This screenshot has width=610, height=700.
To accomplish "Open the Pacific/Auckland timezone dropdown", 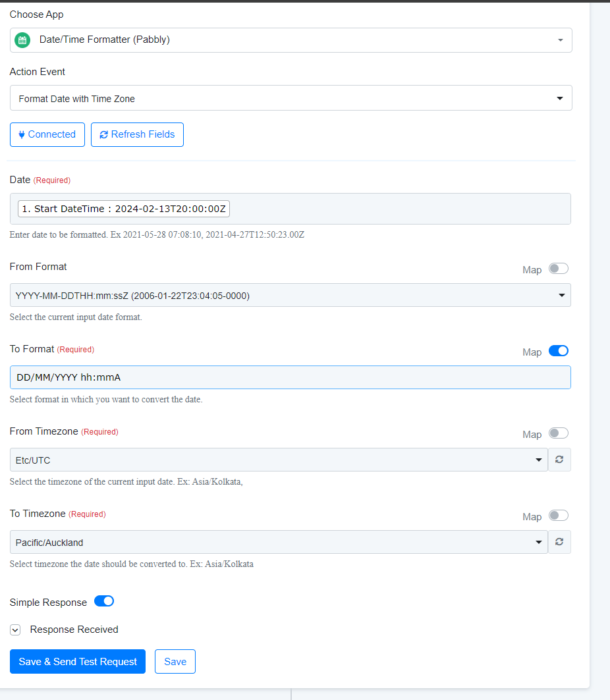I will [x=279, y=542].
